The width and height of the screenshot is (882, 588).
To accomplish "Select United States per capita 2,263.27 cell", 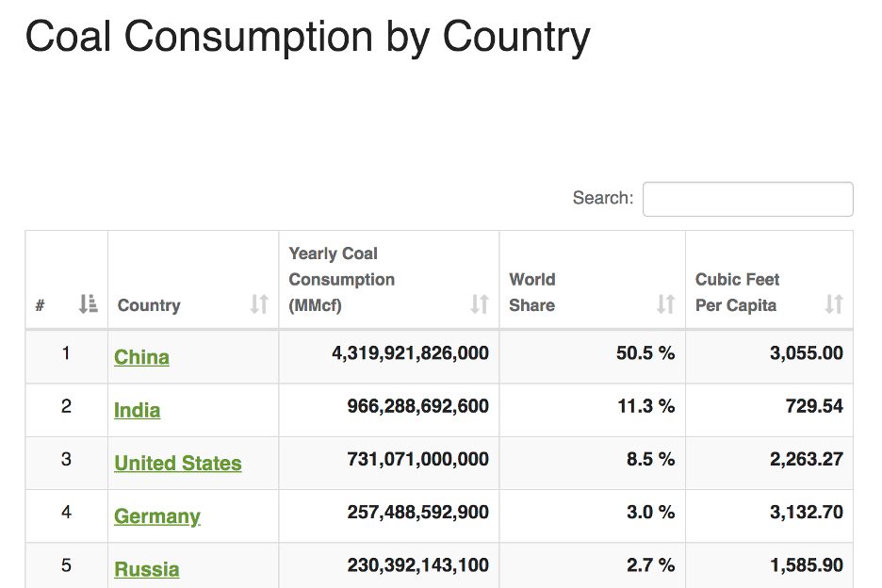I will [x=807, y=459].
